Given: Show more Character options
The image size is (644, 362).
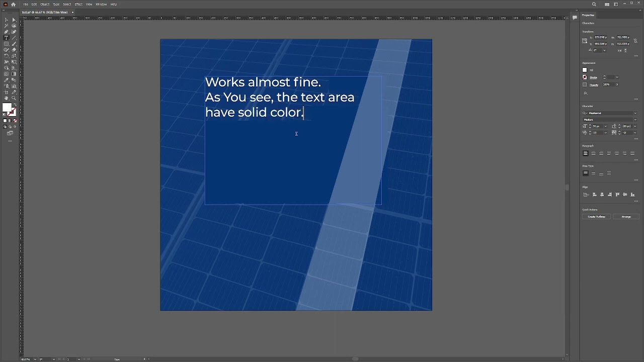Looking at the screenshot, I should coord(636,139).
